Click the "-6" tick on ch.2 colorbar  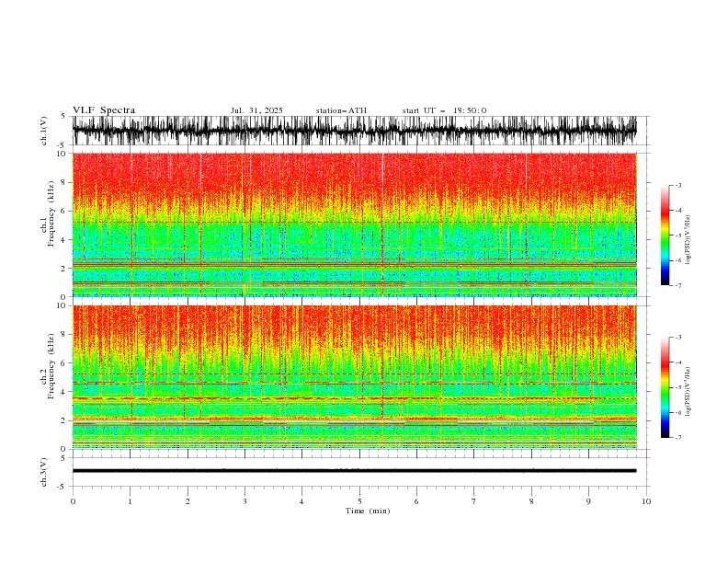(x=677, y=412)
